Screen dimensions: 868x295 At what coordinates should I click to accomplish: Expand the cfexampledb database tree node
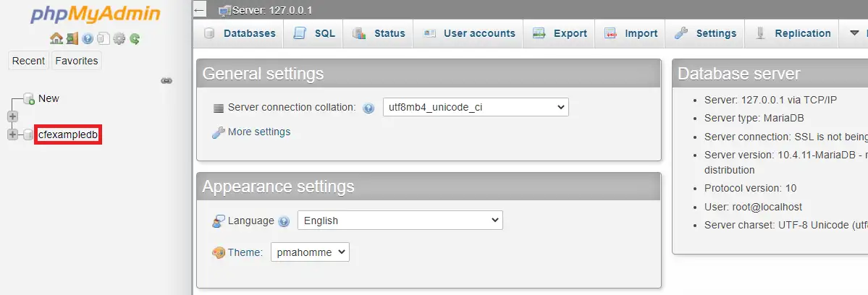(13, 134)
